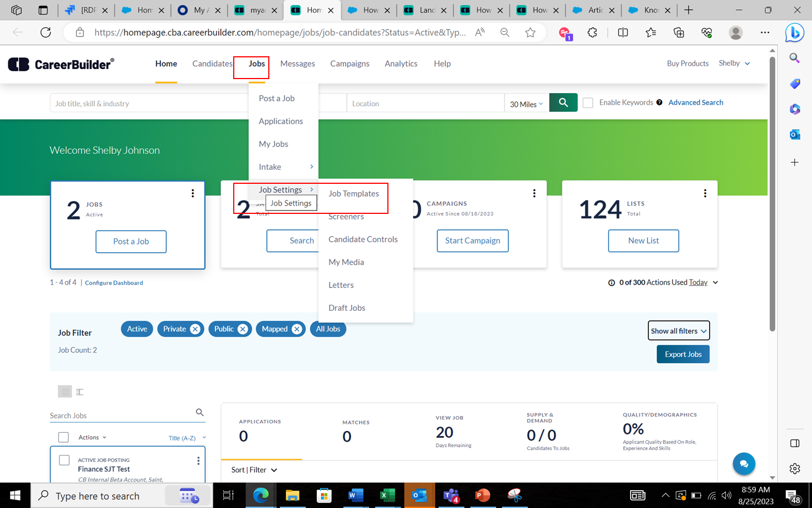Click the magnifier in the Search Jobs box
This screenshot has height=508, width=812.
(199, 412)
